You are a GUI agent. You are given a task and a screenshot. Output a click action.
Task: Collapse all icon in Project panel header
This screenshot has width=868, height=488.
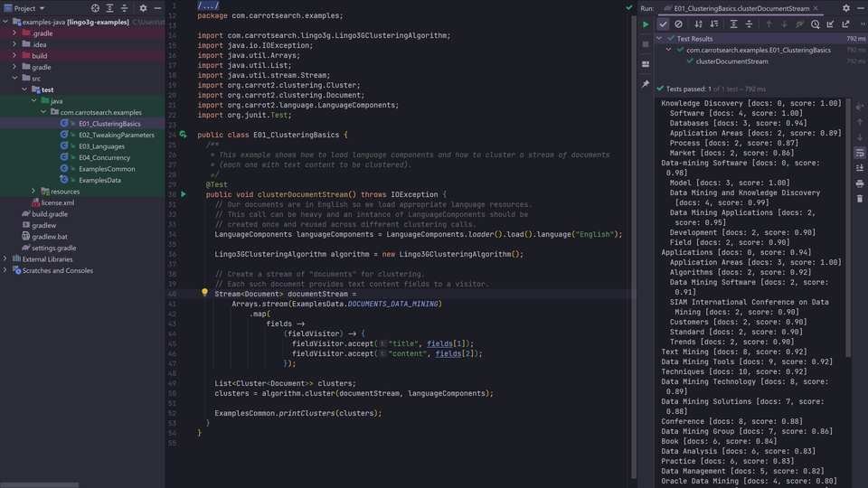(x=124, y=8)
